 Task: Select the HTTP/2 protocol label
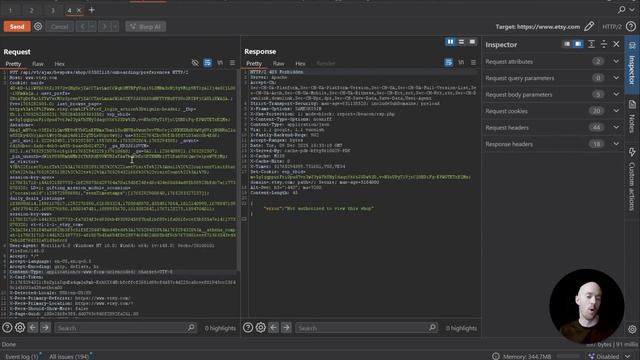pyautogui.click(x=612, y=27)
